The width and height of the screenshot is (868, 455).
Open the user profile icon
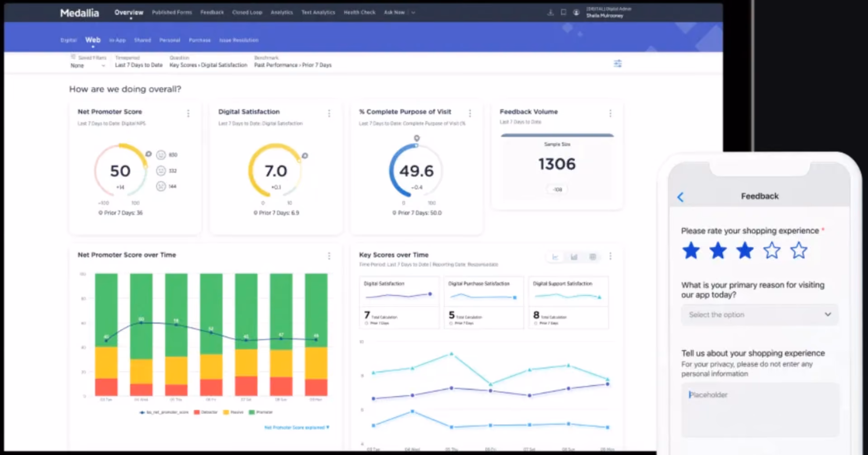[576, 13]
